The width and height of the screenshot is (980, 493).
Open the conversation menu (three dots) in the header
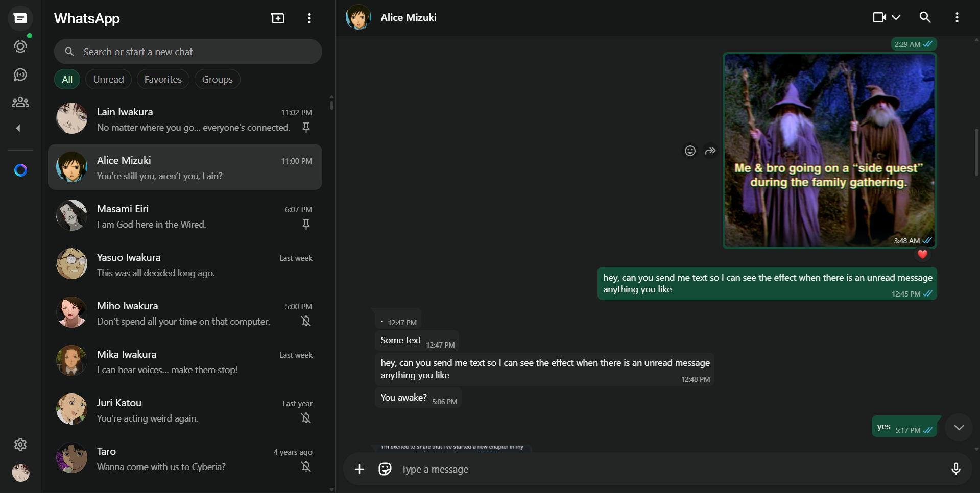(x=957, y=17)
